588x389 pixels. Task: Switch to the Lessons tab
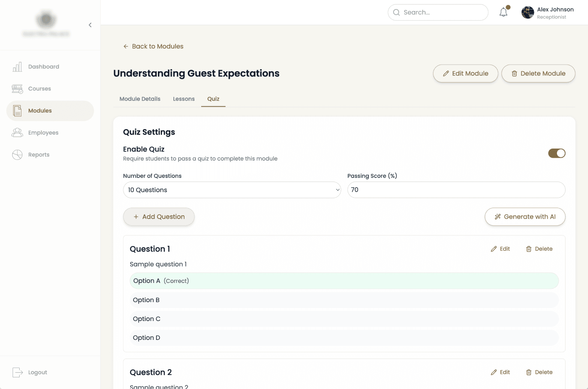(x=184, y=99)
